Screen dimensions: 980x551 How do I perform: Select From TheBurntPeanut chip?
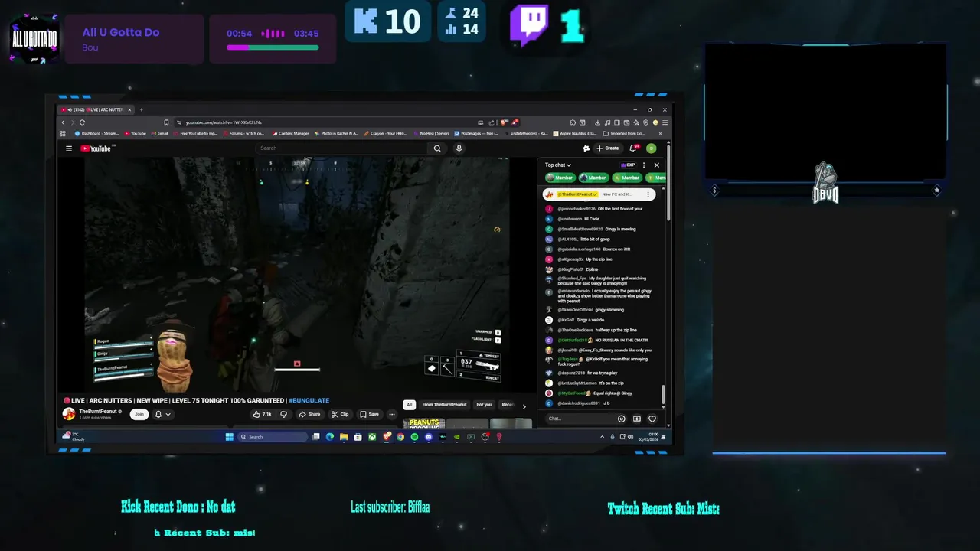tap(444, 405)
